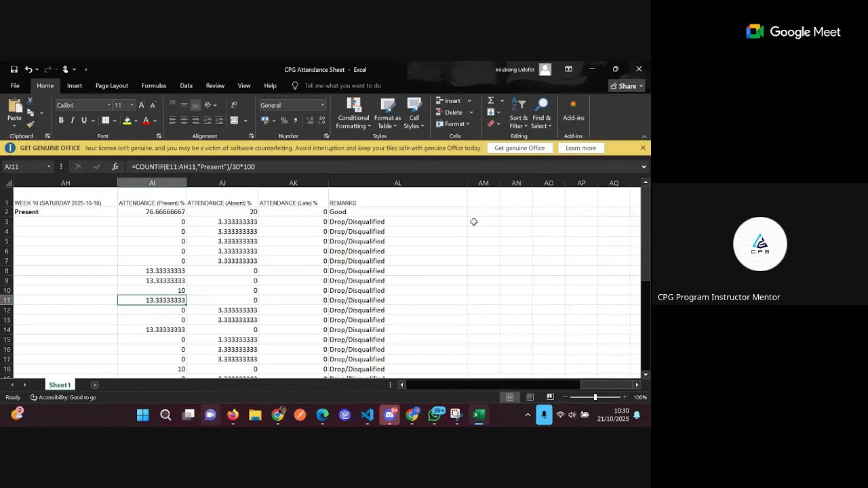Screen dimensions: 868x488
Task: Apply Comma Style number format
Action: tap(296, 121)
